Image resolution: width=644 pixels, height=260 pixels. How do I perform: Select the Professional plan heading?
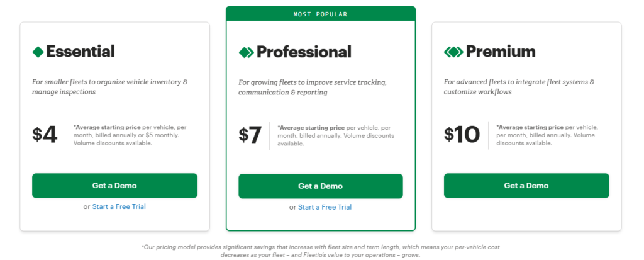pyautogui.click(x=304, y=52)
